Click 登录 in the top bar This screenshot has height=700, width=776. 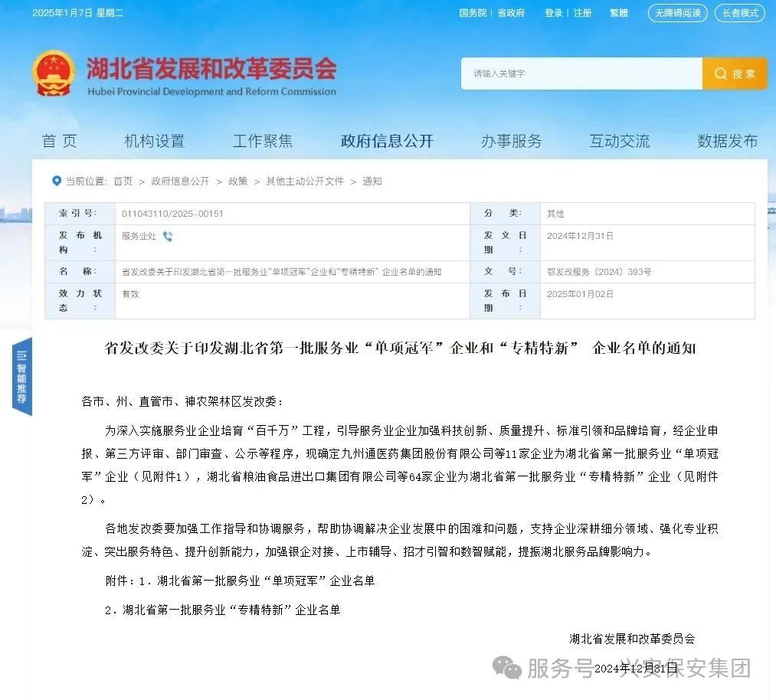point(553,13)
